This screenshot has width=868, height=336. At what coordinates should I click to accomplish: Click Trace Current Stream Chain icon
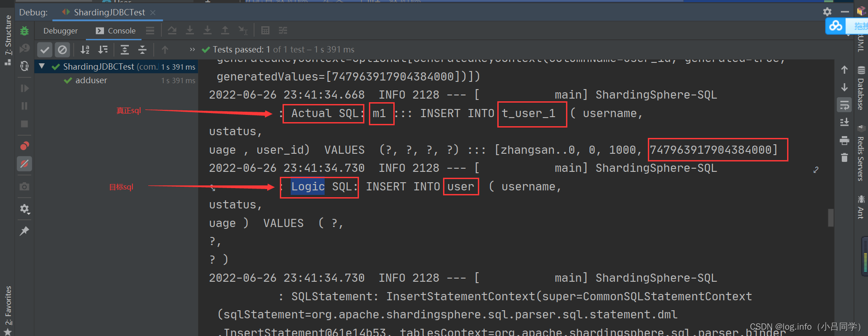pyautogui.click(x=283, y=30)
